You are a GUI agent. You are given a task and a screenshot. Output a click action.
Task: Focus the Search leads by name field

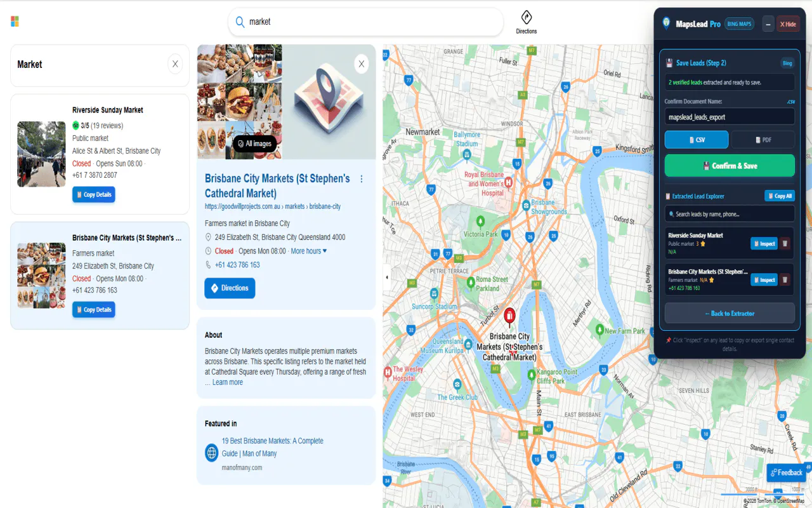(730, 214)
